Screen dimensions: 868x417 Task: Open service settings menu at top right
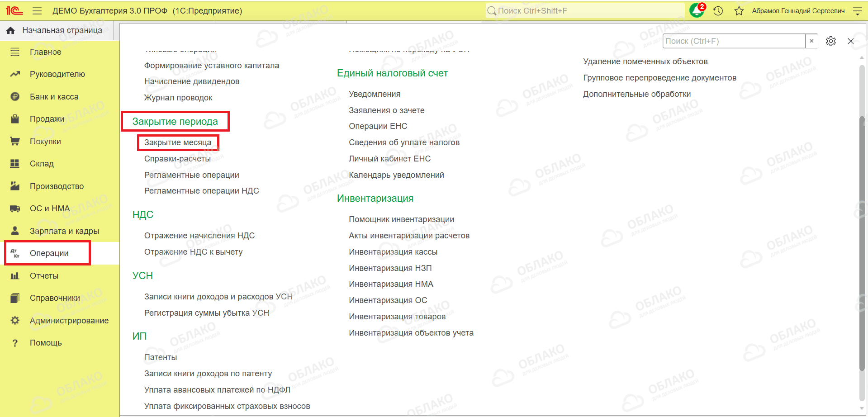point(857,11)
